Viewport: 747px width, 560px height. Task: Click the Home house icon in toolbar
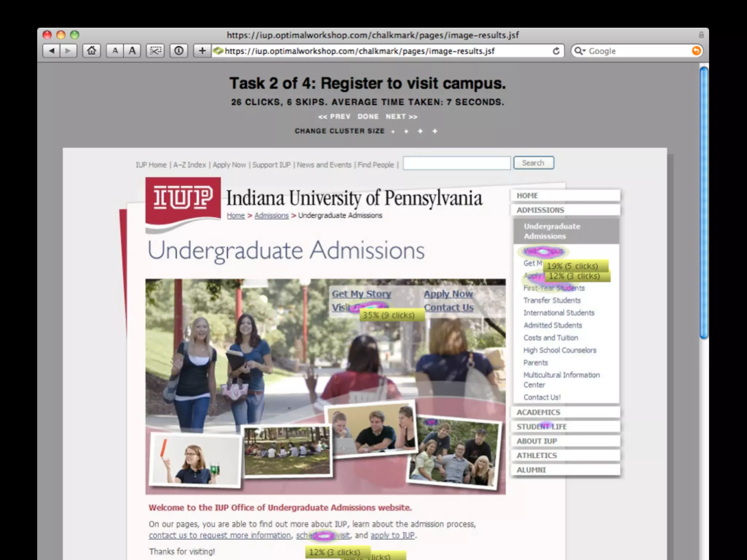(x=92, y=51)
